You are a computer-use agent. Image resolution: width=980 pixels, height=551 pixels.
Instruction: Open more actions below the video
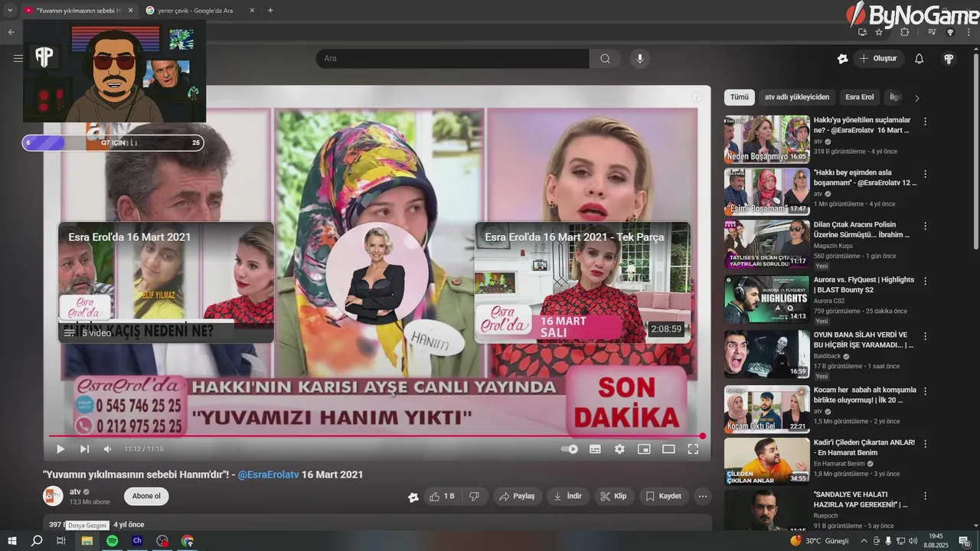click(702, 497)
